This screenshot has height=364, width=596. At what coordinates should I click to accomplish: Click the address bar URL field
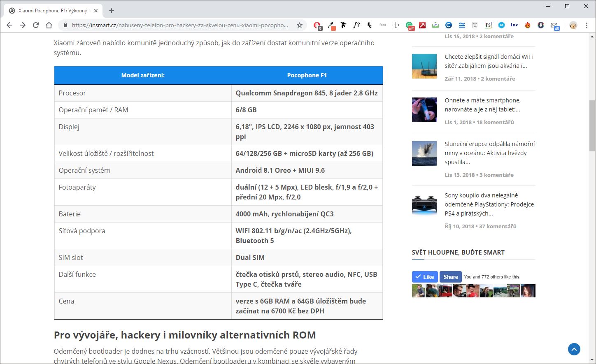click(180, 25)
